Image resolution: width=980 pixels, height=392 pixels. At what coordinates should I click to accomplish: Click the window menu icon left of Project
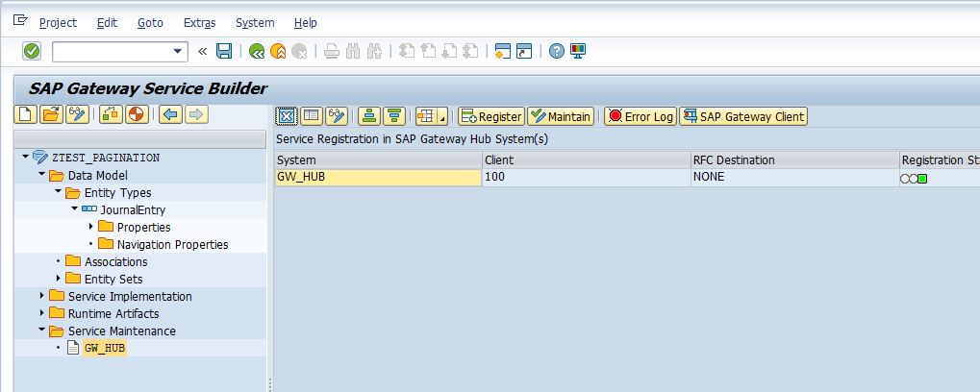20,20
